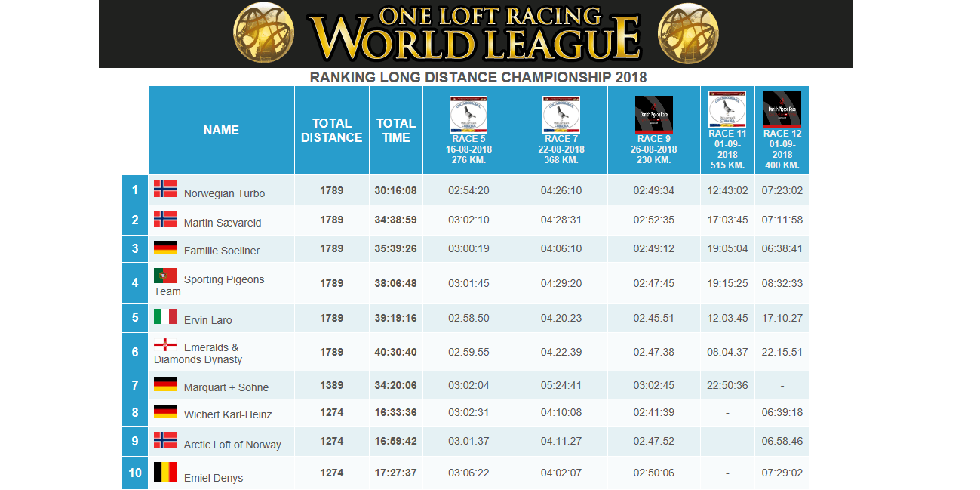Viewport: 980px width, 490px height.
Task: Select the Race 12 logo image
Action: click(782, 109)
